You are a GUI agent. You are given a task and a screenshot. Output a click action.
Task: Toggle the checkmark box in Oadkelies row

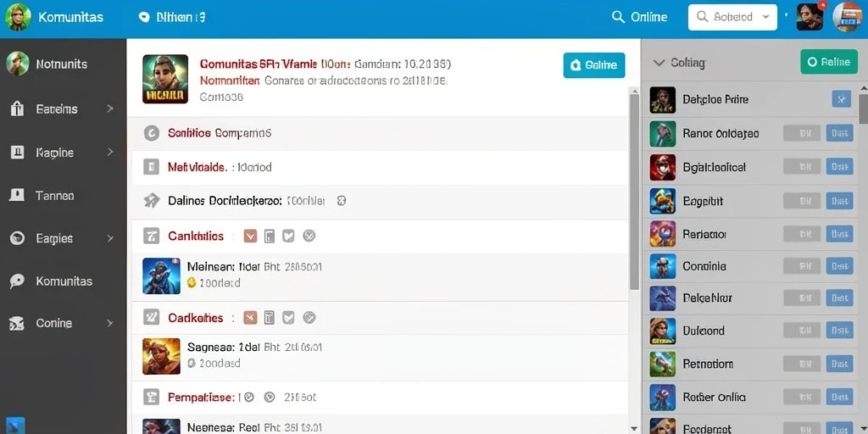pos(288,317)
